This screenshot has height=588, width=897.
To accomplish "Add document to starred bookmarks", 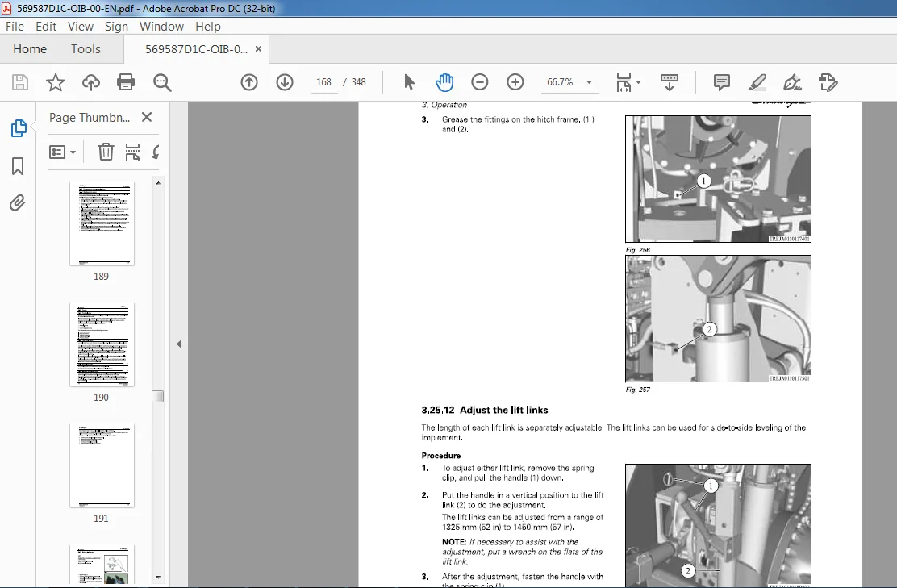I will pos(56,82).
